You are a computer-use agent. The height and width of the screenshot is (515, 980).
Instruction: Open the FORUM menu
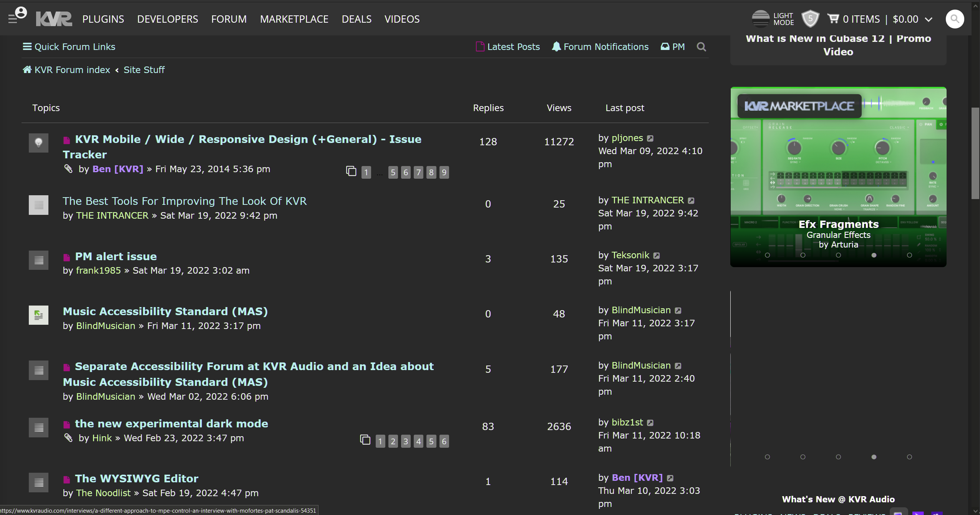[x=229, y=19]
